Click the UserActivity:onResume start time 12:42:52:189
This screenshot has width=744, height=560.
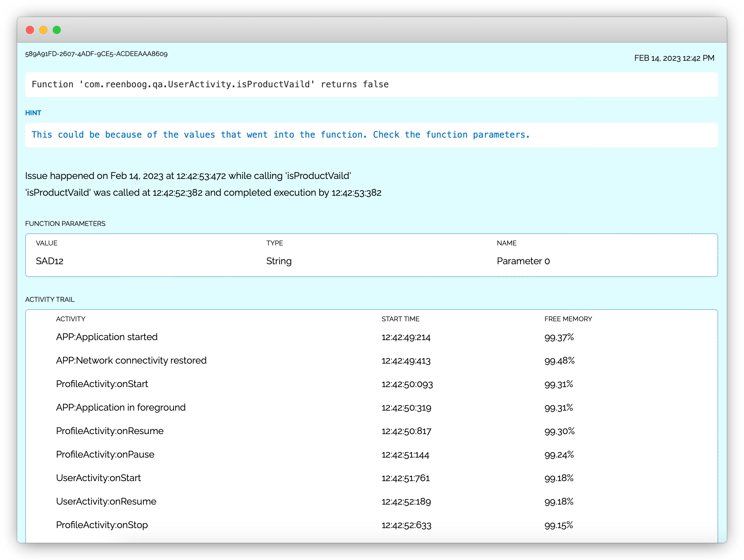(406, 502)
